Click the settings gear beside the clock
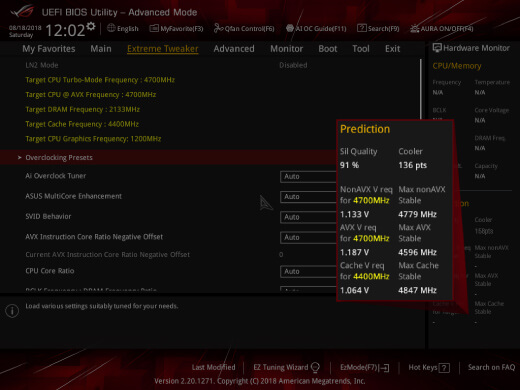The image size is (520, 390). tap(91, 26)
